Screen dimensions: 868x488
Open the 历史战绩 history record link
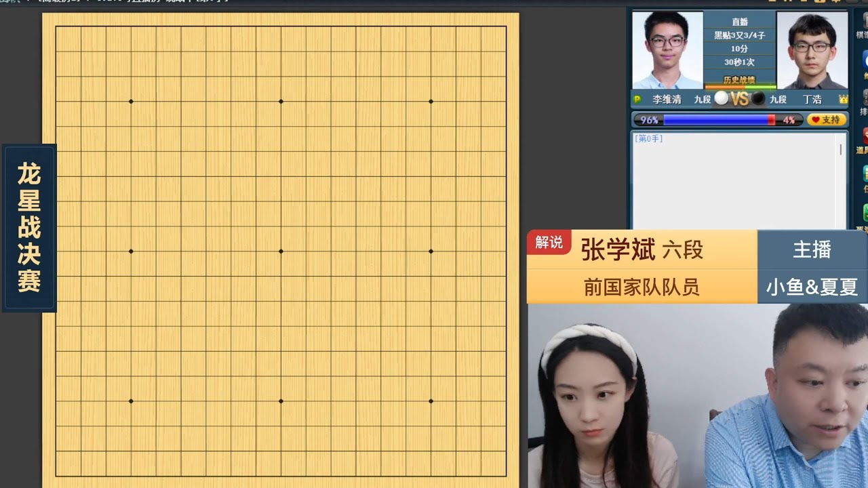(739, 80)
